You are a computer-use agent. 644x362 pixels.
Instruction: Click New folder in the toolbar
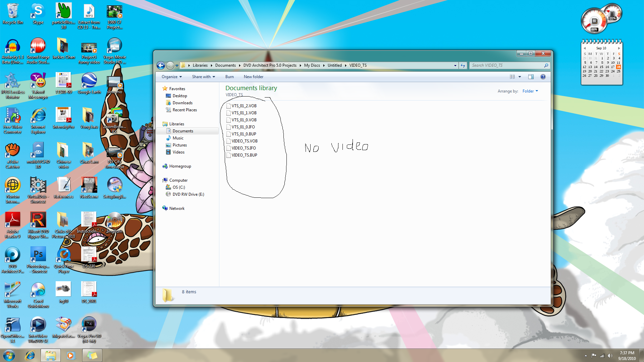(x=253, y=77)
